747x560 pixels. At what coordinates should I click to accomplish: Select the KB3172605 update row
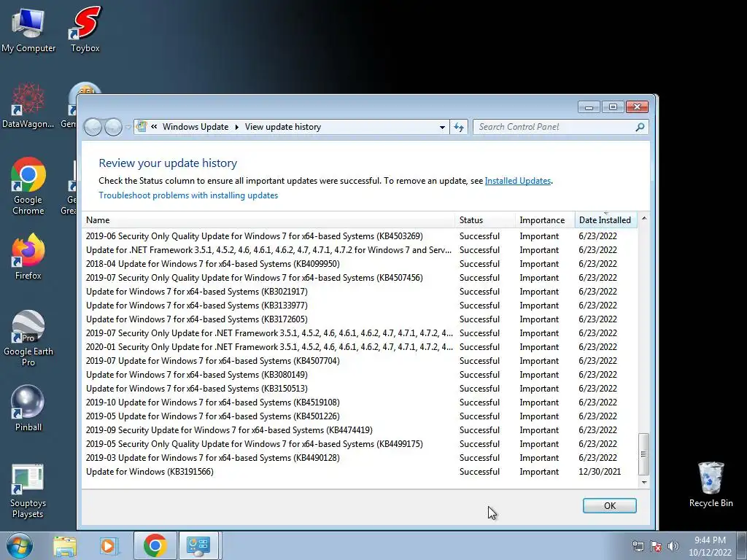(360, 319)
